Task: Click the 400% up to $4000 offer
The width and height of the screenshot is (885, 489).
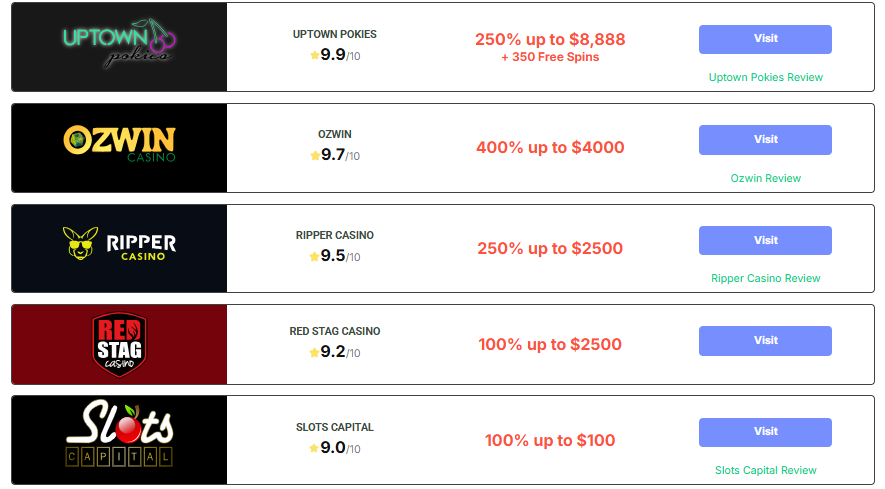Action: coord(550,147)
